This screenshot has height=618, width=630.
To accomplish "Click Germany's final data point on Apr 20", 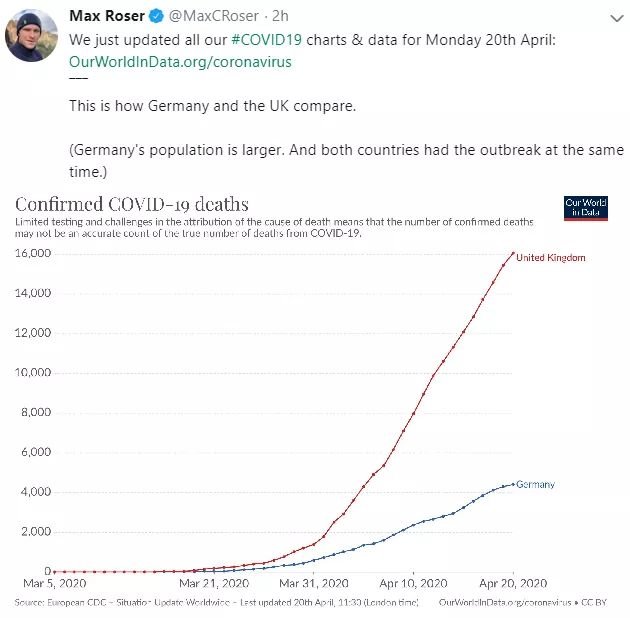I will tap(513, 484).
